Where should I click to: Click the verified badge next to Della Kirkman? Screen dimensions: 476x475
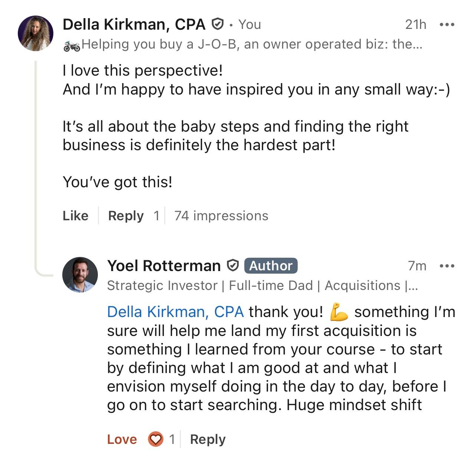[217, 24]
